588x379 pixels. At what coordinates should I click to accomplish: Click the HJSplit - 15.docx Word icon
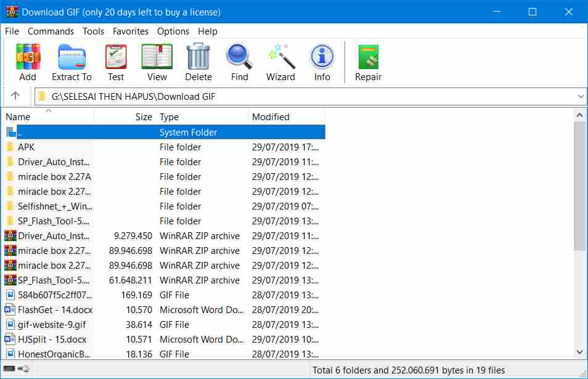(10, 340)
